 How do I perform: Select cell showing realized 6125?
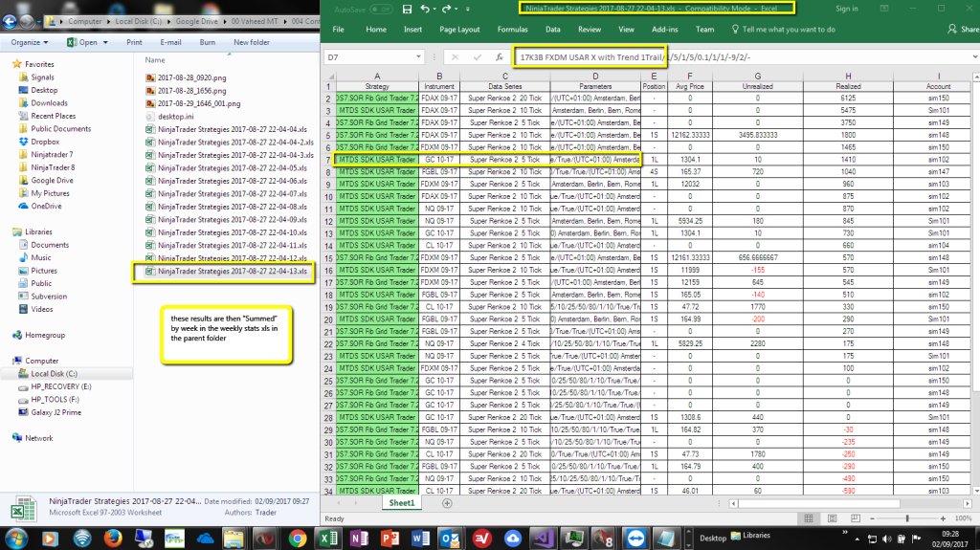click(848, 99)
